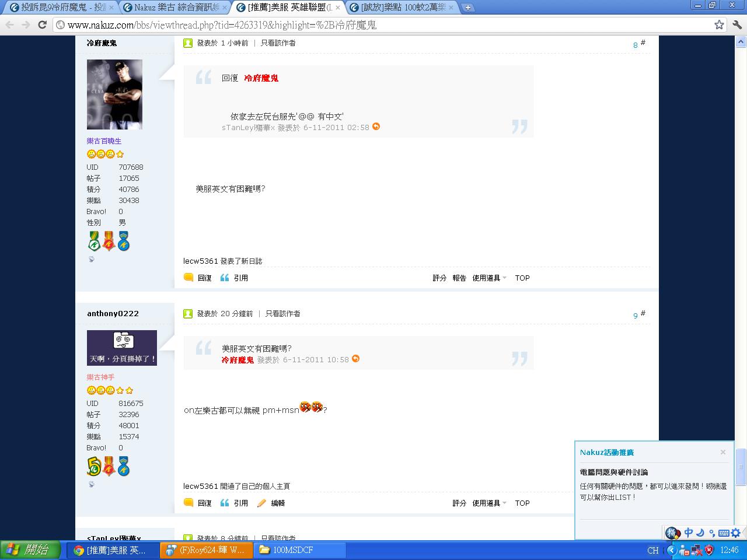Click the 評分 link in post 9

pos(459,503)
